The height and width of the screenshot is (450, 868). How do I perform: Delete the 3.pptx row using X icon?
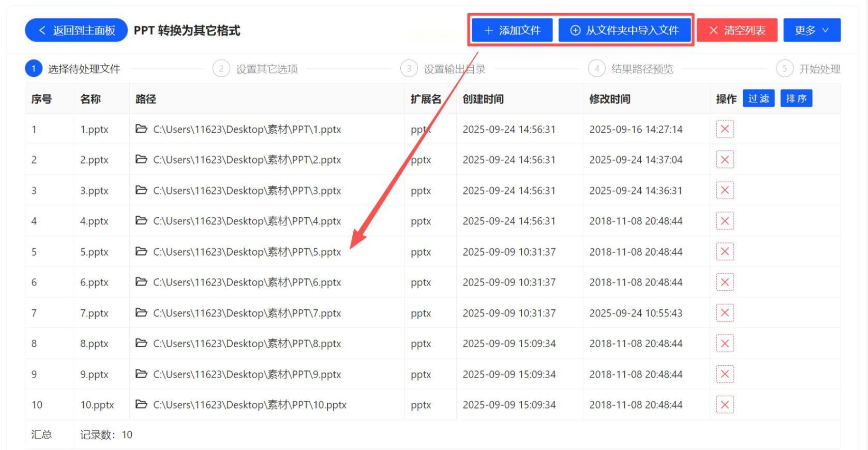[x=724, y=190]
